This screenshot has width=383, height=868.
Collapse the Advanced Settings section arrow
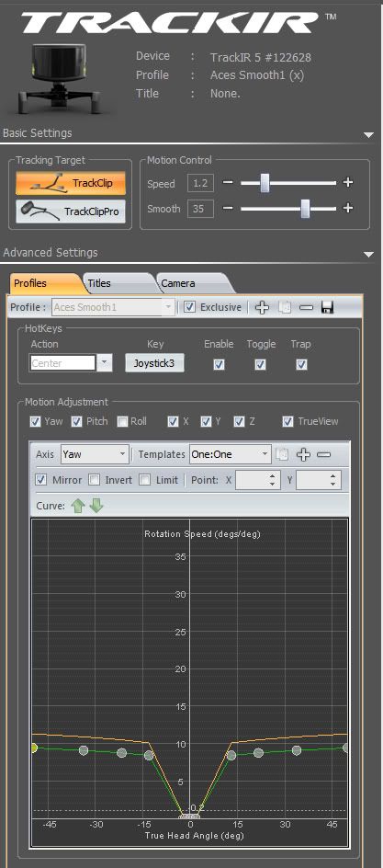pos(368,255)
